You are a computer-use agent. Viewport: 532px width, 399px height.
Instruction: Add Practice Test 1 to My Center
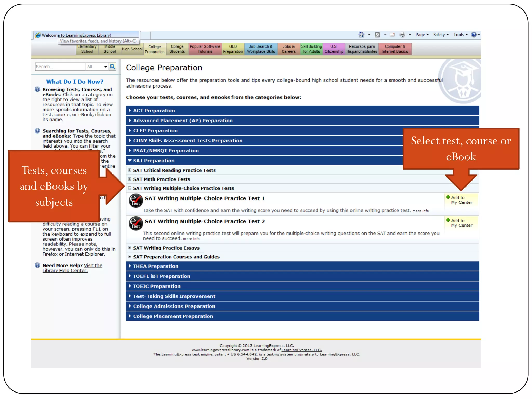pos(461,200)
